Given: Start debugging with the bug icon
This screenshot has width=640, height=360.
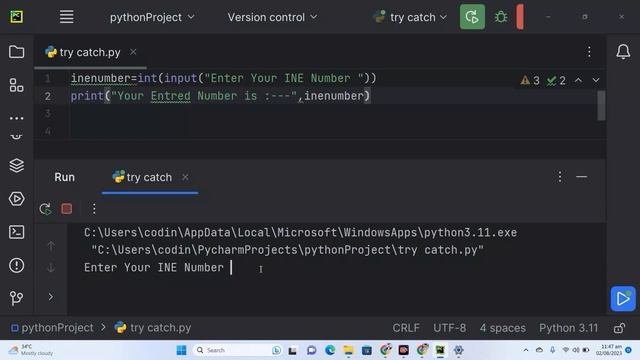Looking at the screenshot, I should 501,17.
